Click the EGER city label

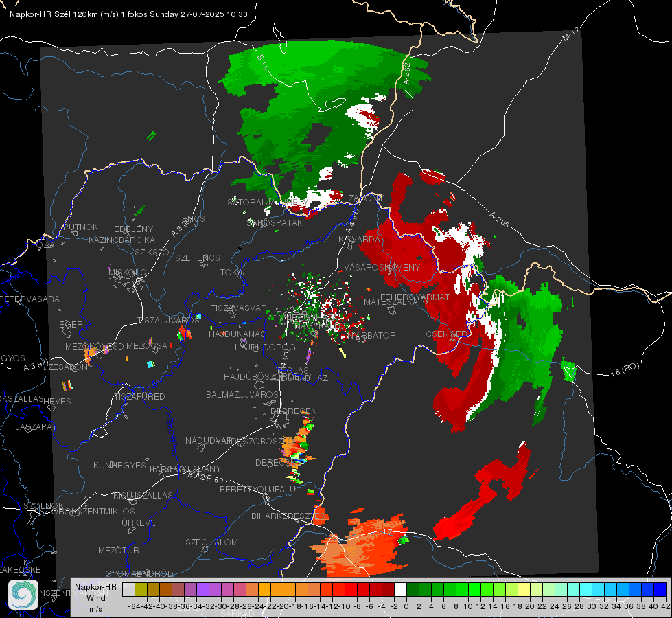pyautogui.click(x=71, y=324)
